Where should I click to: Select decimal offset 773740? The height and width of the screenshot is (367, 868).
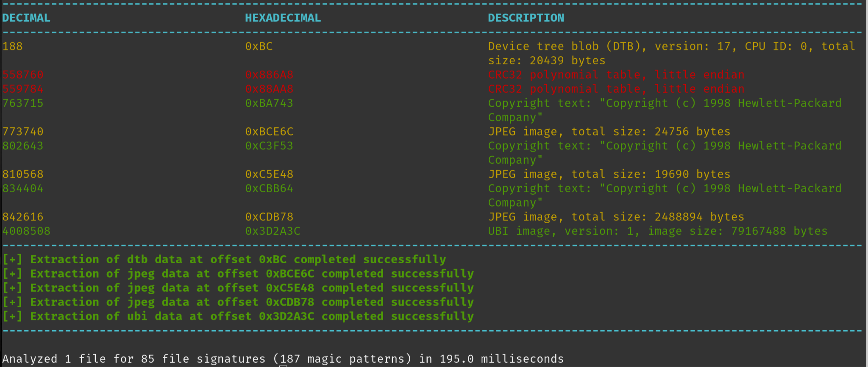coord(23,132)
